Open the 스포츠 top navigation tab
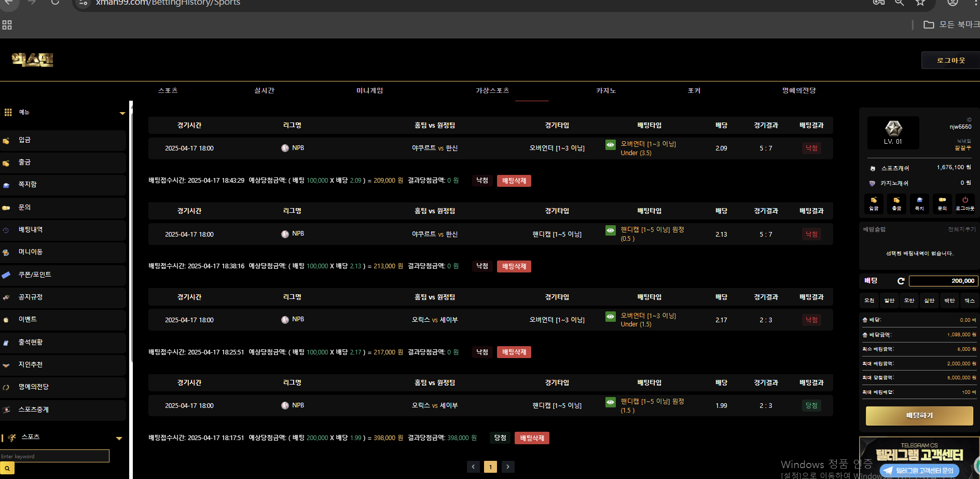 coord(168,91)
